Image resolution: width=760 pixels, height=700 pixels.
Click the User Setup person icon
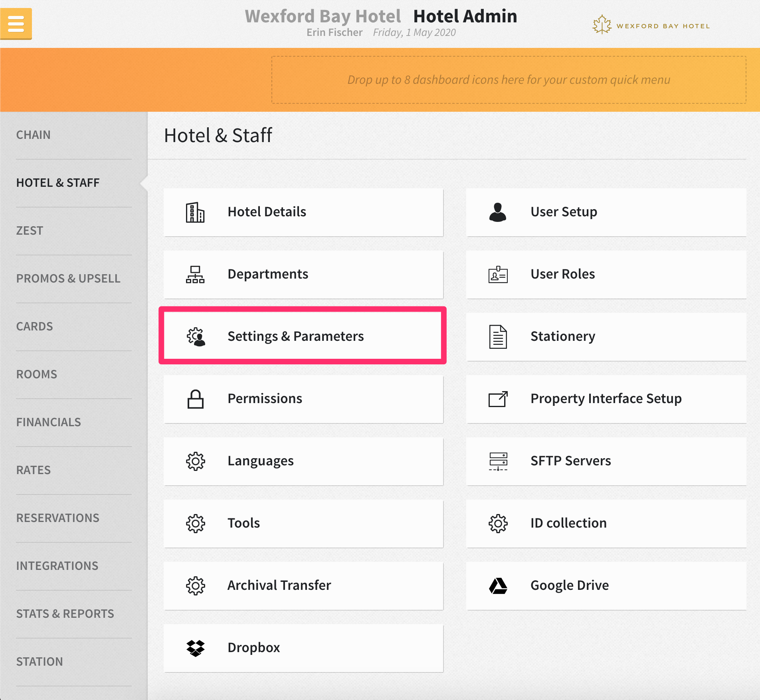[x=498, y=212]
